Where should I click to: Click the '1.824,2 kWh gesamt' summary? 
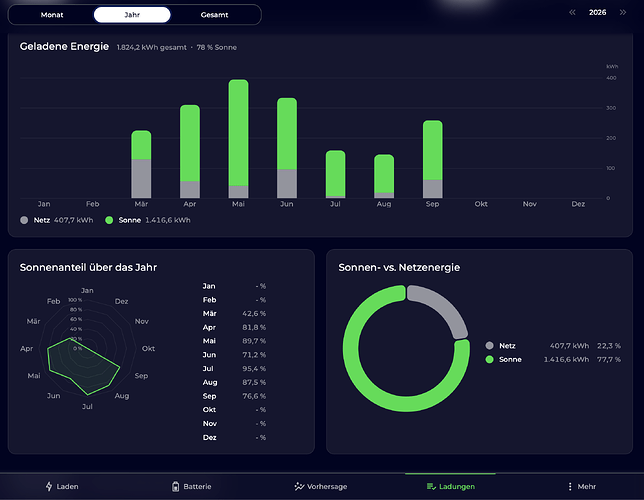152,47
